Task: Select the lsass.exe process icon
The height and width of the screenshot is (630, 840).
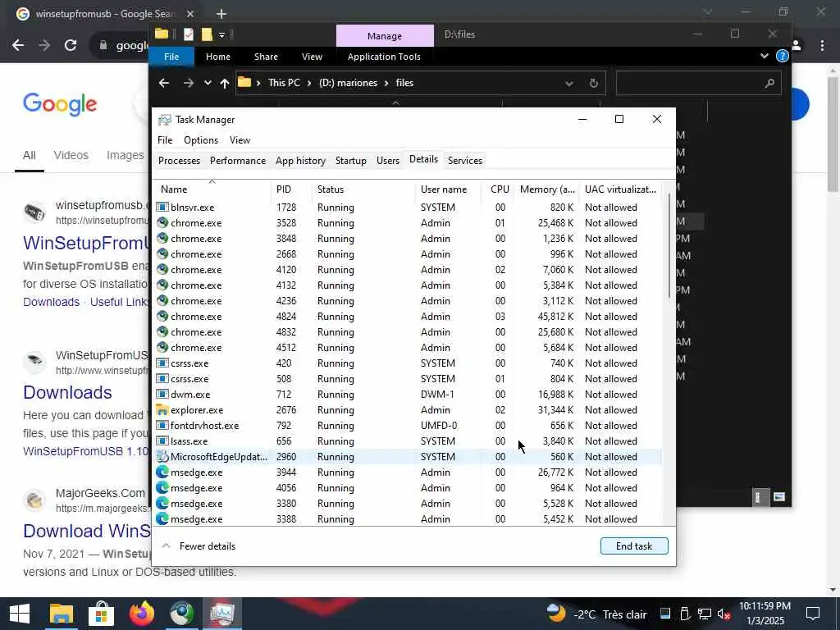Action: [162, 441]
